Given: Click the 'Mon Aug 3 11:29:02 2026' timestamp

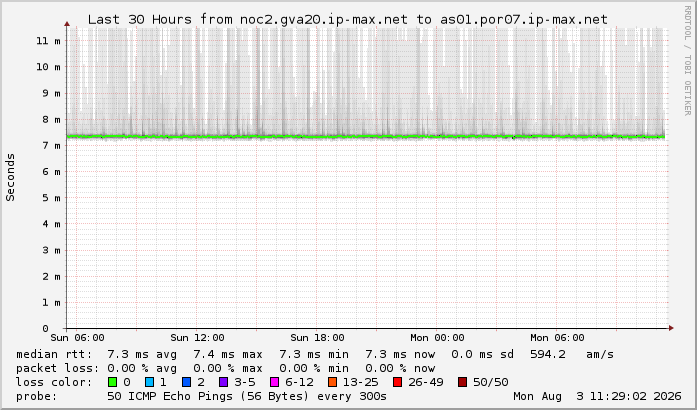Looking at the screenshot, I should click(x=597, y=396).
